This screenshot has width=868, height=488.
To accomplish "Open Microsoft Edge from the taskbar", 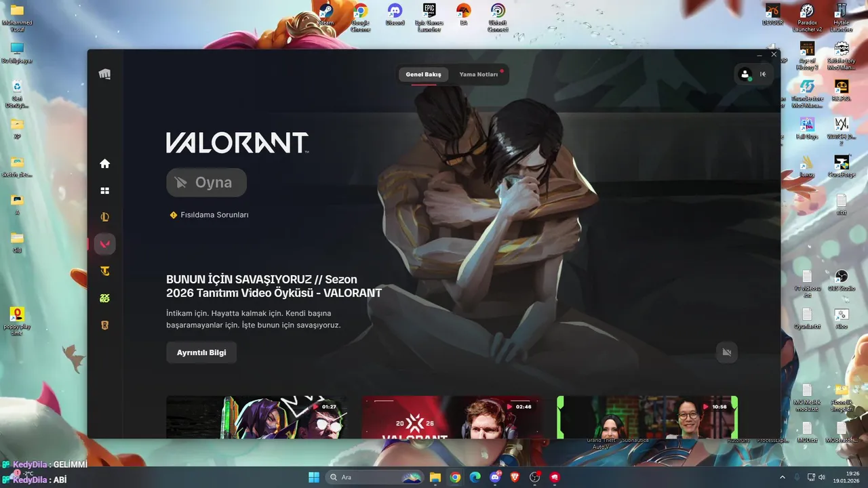I will click(475, 477).
